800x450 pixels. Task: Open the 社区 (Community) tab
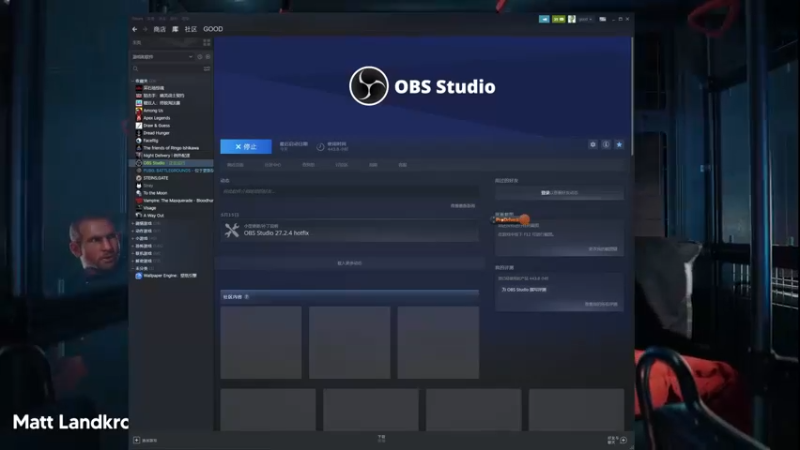click(x=191, y=29)
